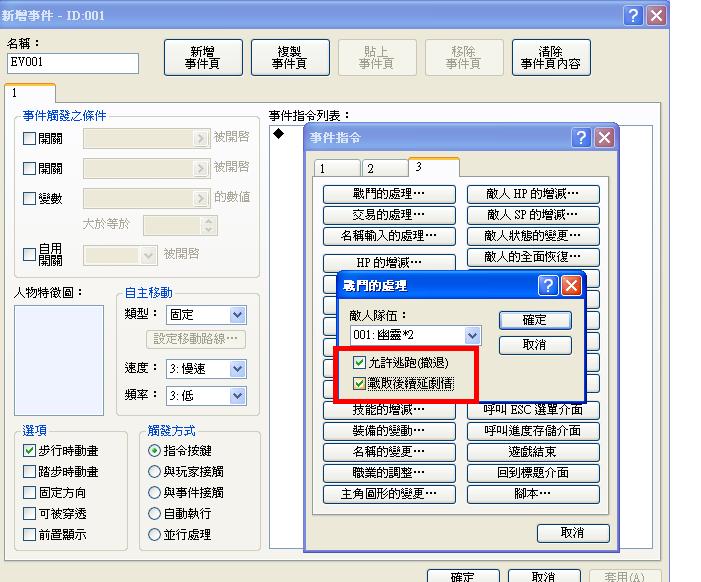The image size is (701, 582).
Task: Select 自動執行 trigger radio
Action: pyautogui.click(x=154, y=514)
